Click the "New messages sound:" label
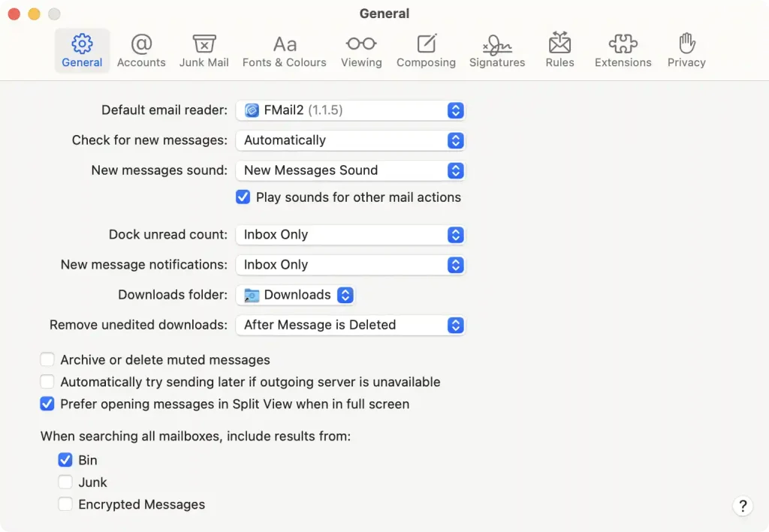This screenshot has width=769, height=532. coord(159,170)
